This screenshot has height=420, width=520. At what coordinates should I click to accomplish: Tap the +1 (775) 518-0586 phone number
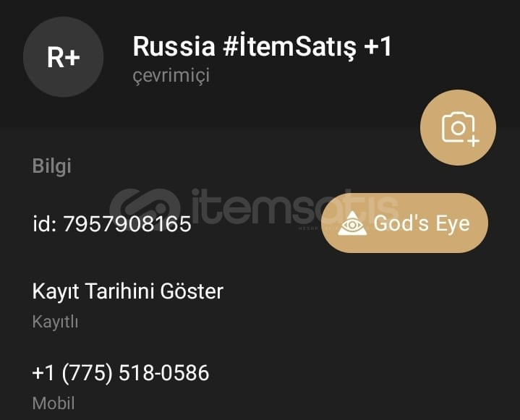[121, 373]
